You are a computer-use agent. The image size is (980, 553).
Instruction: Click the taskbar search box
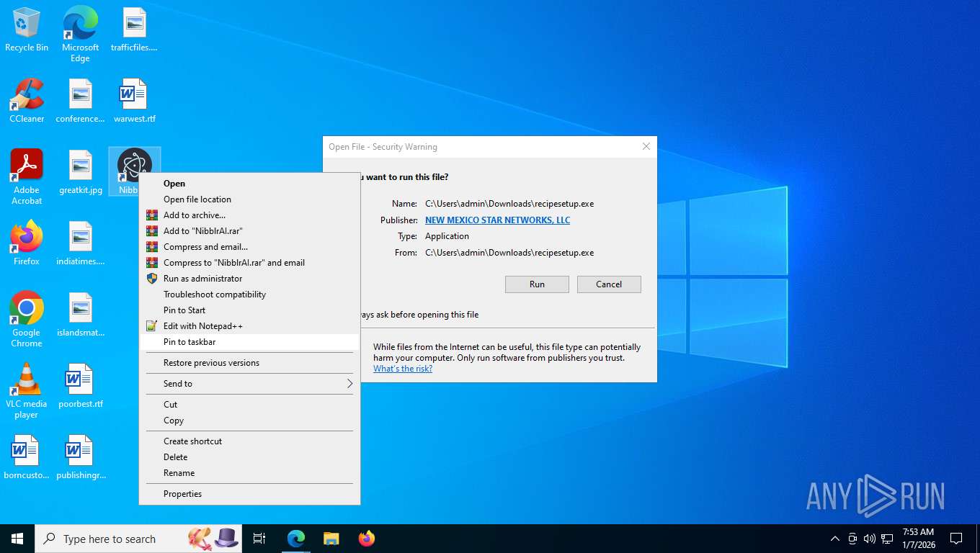pos(138,539)
